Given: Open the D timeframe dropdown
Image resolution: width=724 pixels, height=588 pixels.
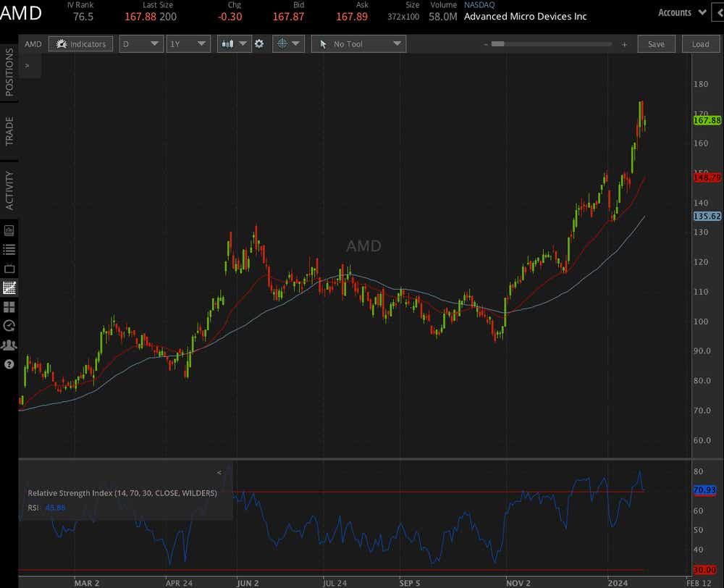Looking at the screenshot, I should tap(141, 43).
